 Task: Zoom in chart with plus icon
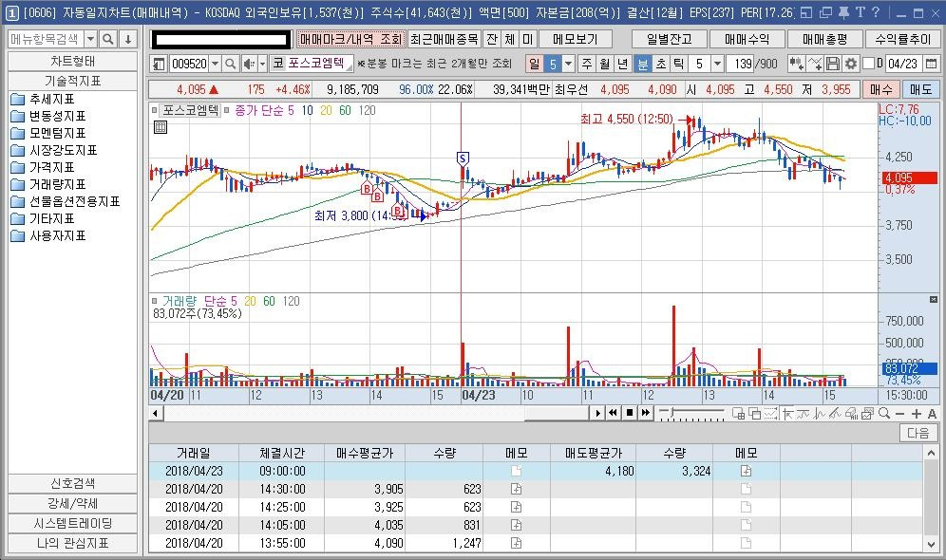coord(917,413)
